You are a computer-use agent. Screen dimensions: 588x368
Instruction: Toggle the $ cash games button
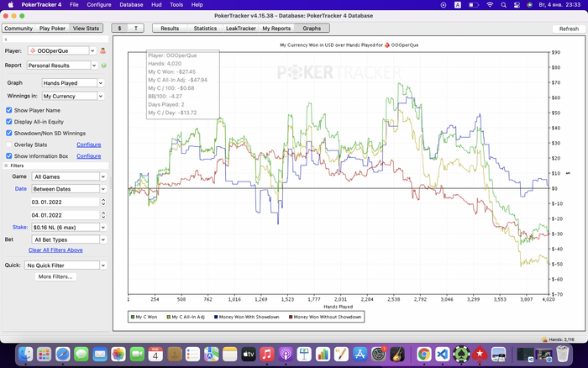[x=119, y=28]
